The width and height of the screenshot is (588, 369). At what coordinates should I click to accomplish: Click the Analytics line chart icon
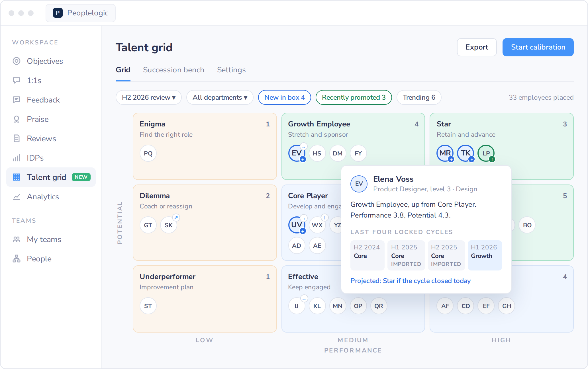click(17, 196)
